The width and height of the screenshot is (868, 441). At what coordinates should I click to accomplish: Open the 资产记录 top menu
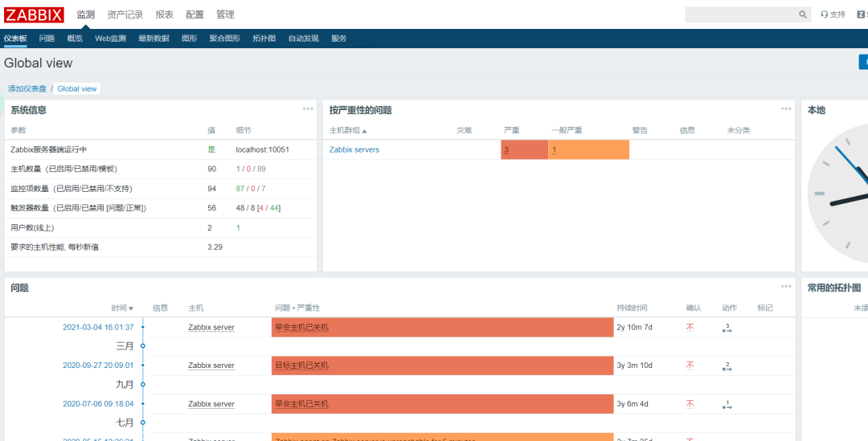click(x=125, y=15)
